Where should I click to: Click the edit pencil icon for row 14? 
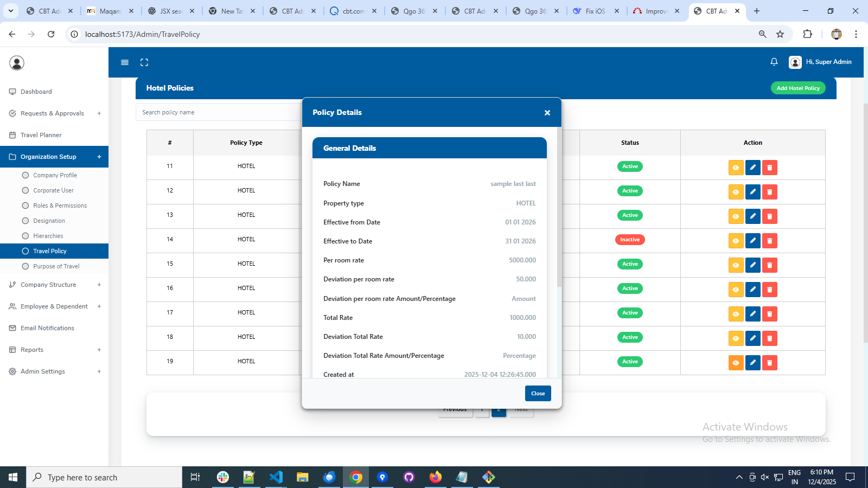pos(752,241)
